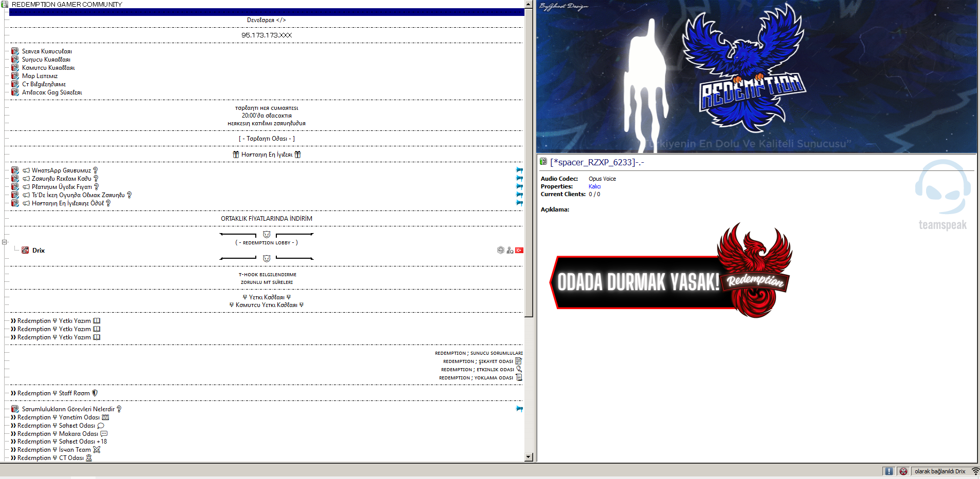Click channel icon of Aтıℓαcαк Gαg Süяεℓεяı
Screen dimensions: 980x479
point(15,92)
